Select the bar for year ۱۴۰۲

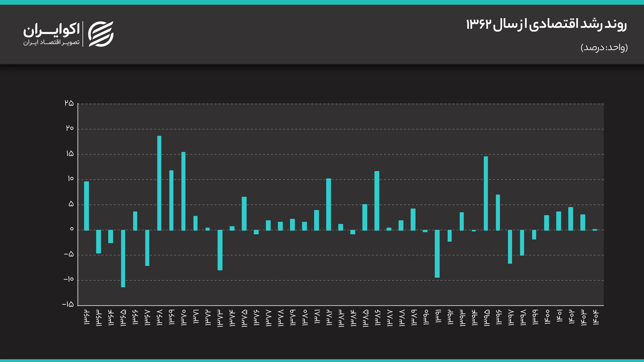571,219
